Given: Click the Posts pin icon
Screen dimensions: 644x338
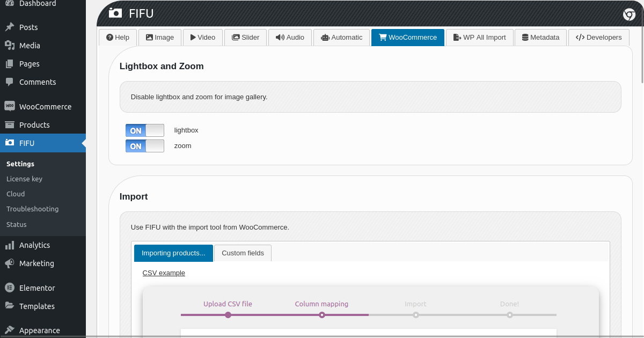Looking at the screenshot, I should pyautogui.click(x=10, y=27).
